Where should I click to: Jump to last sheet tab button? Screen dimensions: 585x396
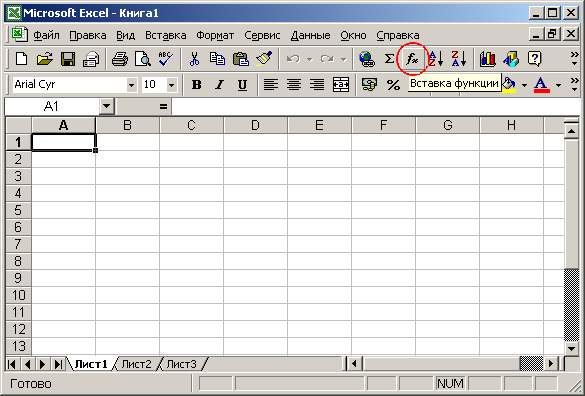tap(58, 364)
